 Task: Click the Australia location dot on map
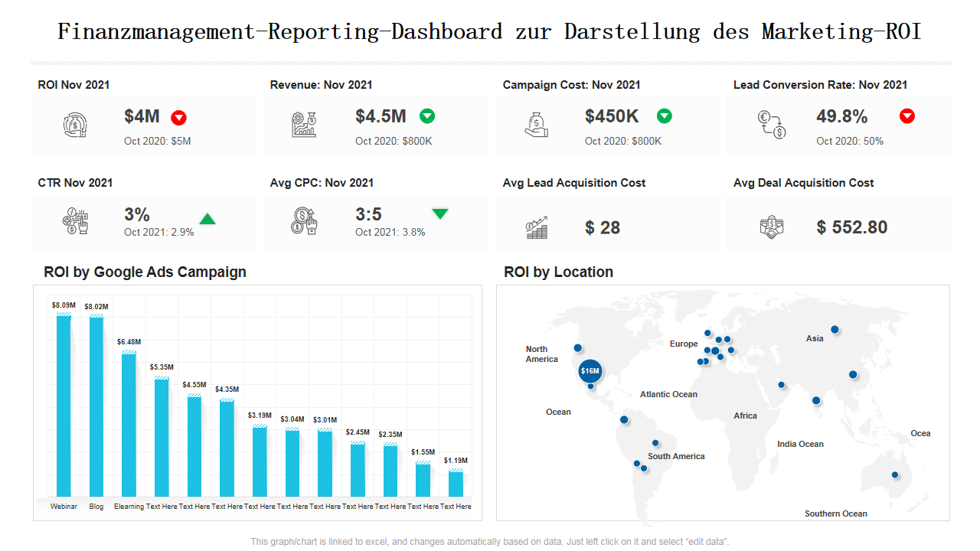click(895, 475)
